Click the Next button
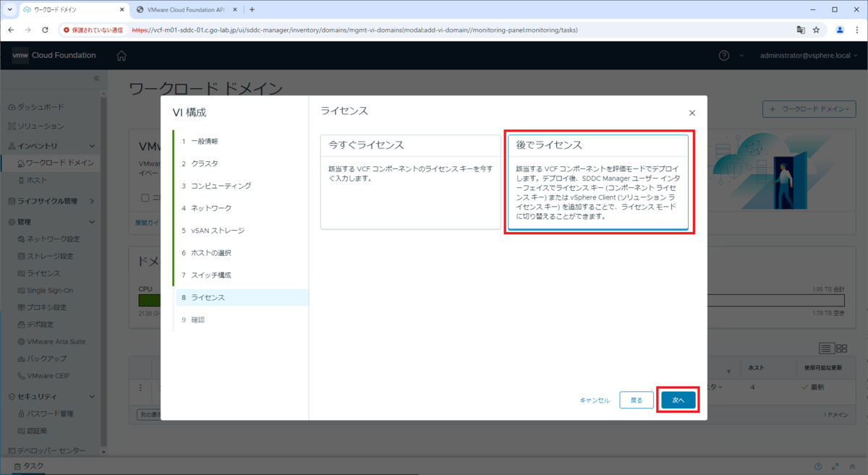Viewport: 868px width, 475px height. 678,400
